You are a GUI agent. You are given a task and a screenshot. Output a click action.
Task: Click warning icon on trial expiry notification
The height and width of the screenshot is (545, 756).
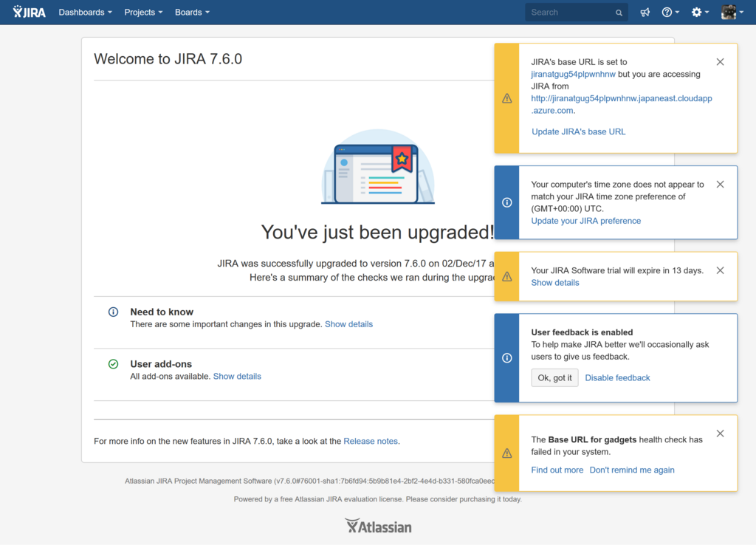coord(506,277)
